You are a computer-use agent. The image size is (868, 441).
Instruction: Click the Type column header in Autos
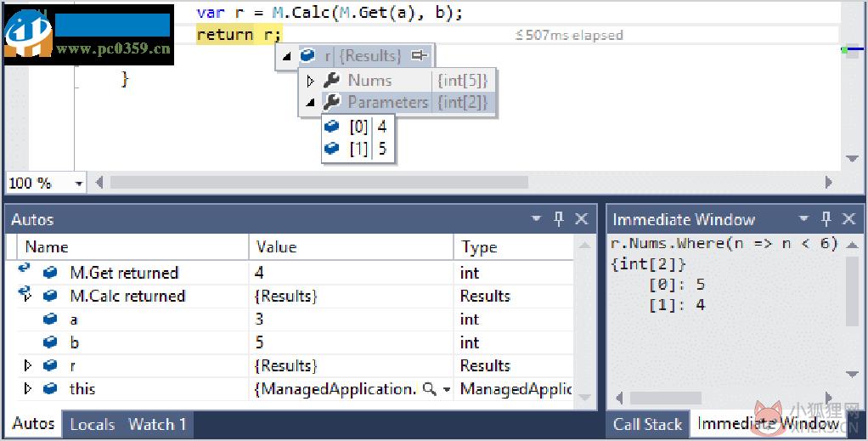(x=514, y=247)
